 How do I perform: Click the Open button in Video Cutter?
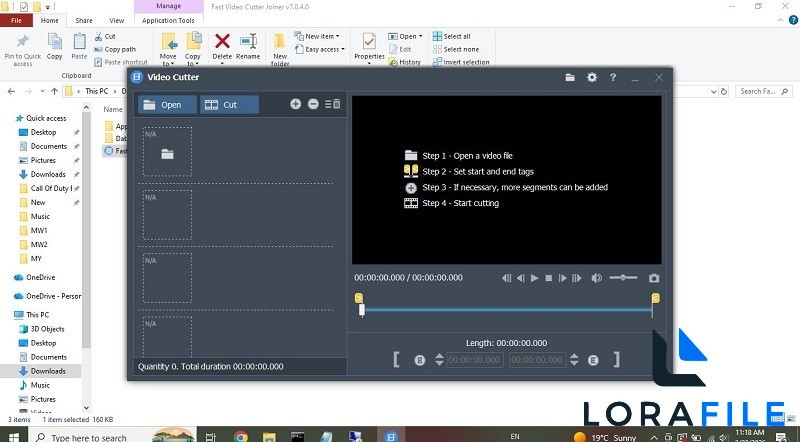[167, 105]
